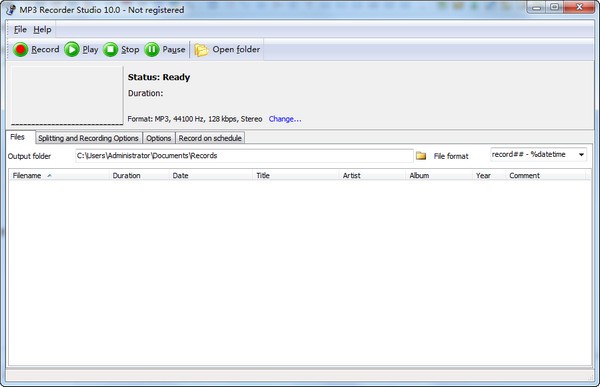Image resolution: width=600 pixels, height=387 pixels.
Task: Open the Help menu
Action: click(42, 29)
